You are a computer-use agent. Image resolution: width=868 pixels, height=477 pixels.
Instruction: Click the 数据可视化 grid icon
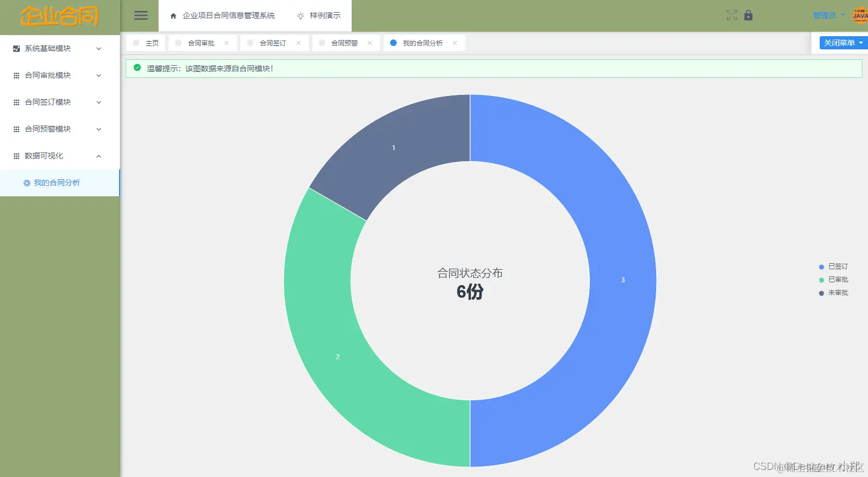point(16,156)
